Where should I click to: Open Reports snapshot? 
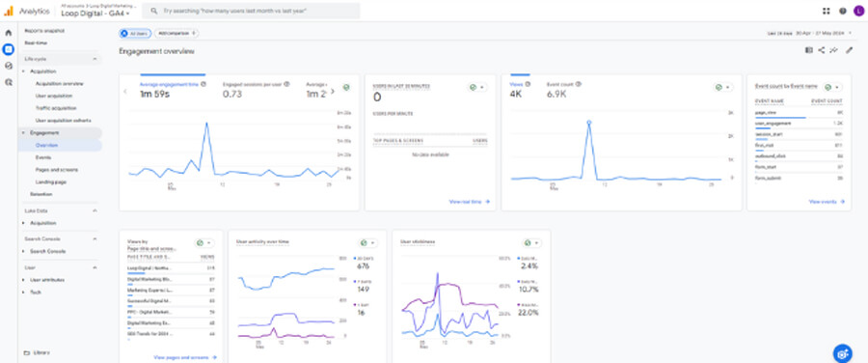tap(44, 31)
